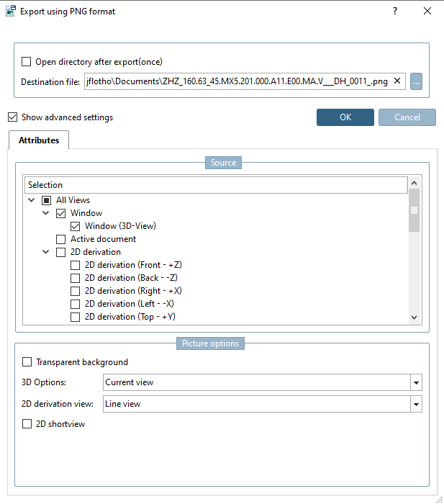Open the help question mark
Image resolution: width=444 pixels, height=504 pixels.
pyautogui.click(x=395, y=12)
